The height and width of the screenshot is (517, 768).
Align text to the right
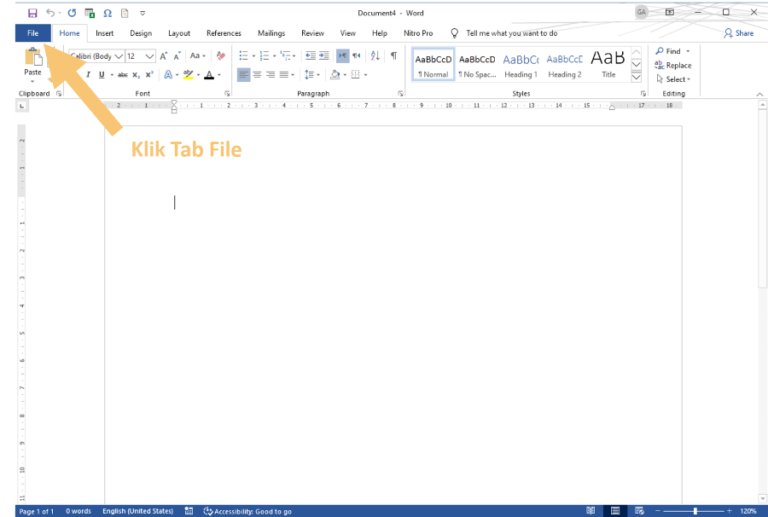pos(270,75)
